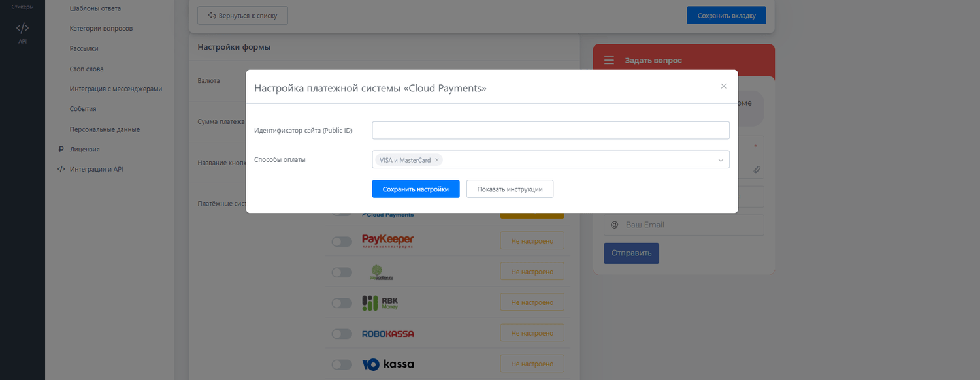Viewport: 980px width, 380px height.
Task: Focus the Идентификатор сайта (Public ID) field
Action: coord(551,131)
